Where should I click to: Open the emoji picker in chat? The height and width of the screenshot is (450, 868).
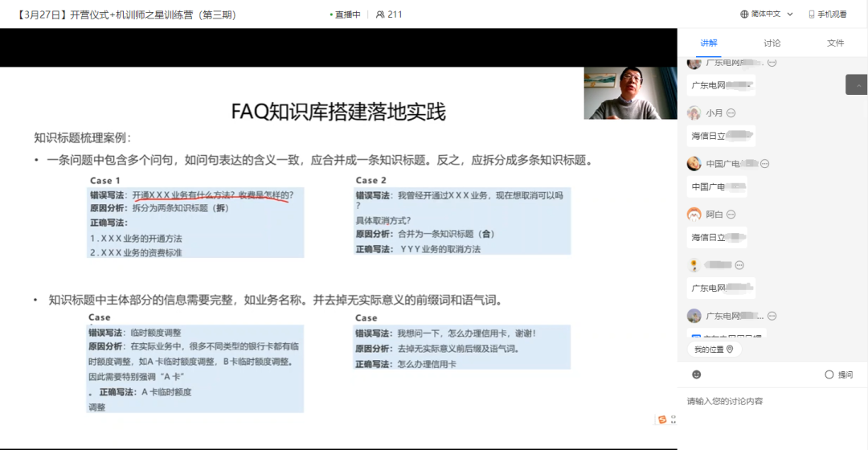point(696,374)
